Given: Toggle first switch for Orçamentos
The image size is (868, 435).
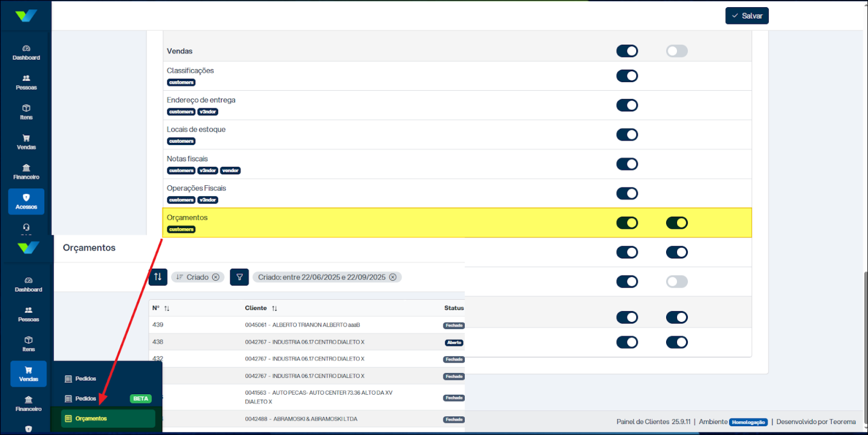Looking at the screenshot, I should 627,223.
